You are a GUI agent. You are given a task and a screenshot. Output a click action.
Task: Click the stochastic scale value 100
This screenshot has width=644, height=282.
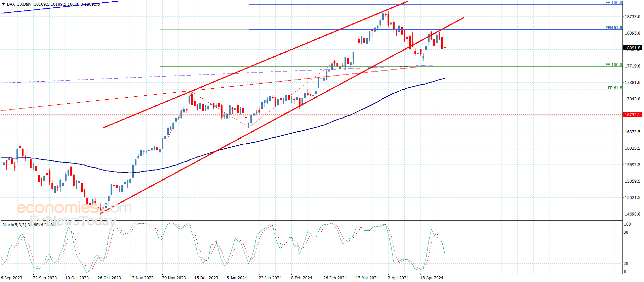pyautogui.click(x=627, y=224)
